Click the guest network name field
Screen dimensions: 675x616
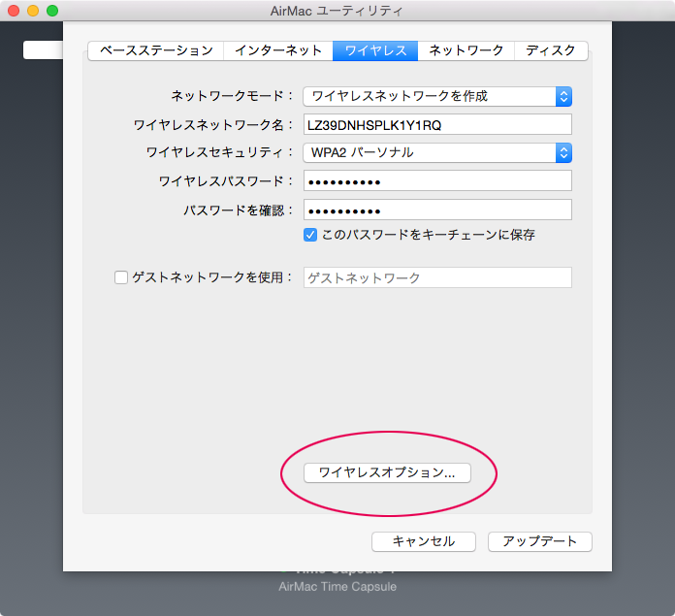tap(437, 277)
